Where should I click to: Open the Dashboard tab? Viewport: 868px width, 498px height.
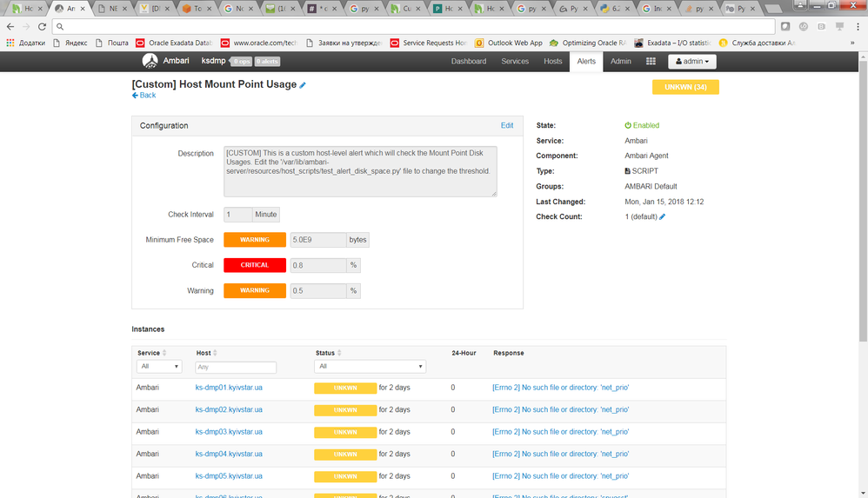(468, 62)
